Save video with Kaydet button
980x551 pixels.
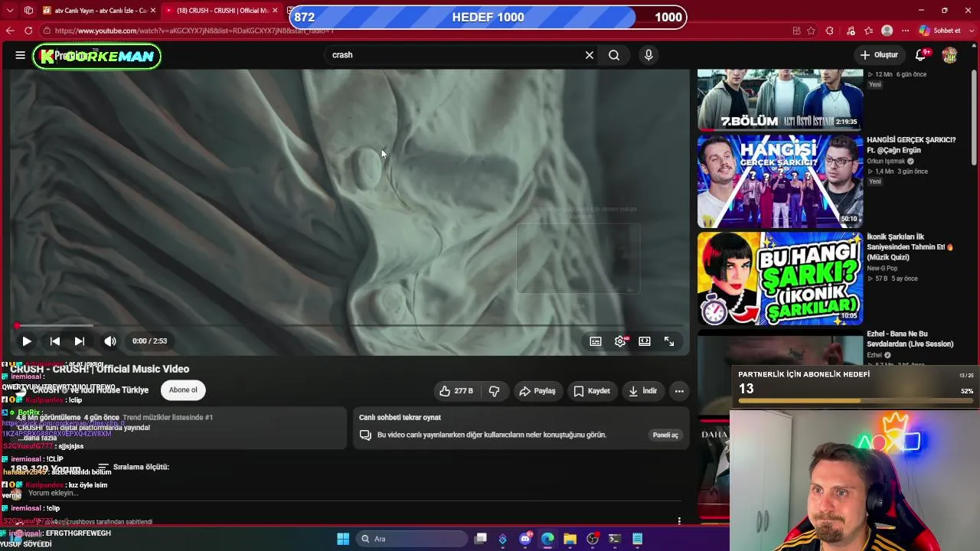point(592,391)
